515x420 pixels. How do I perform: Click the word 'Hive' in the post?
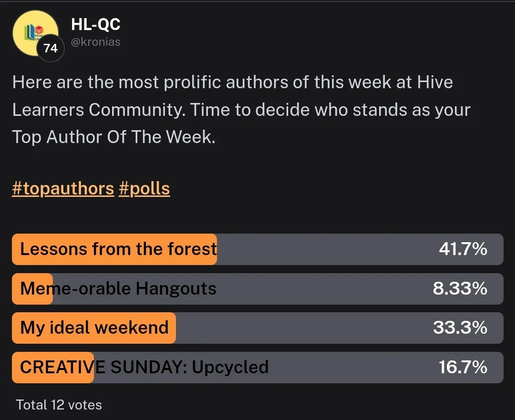point(434,82)
